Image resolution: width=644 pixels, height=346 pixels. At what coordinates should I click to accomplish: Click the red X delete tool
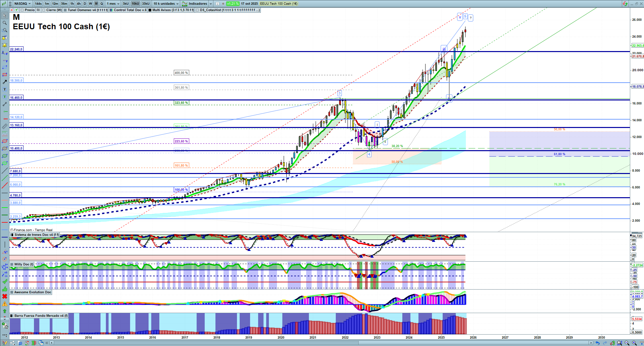click(x=4, y=296)
